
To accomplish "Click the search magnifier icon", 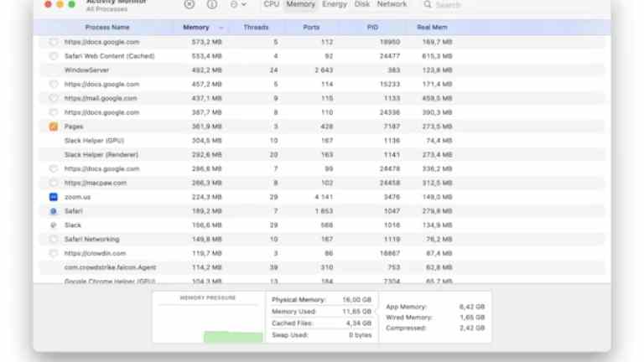I will 428,4.
